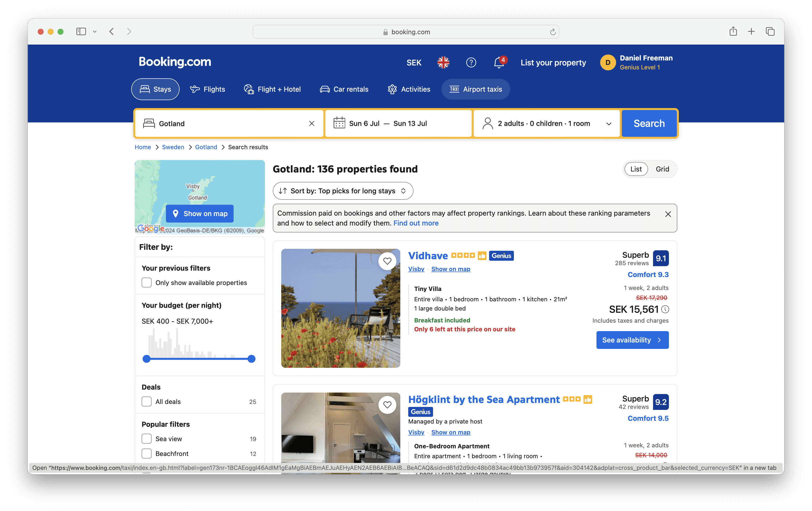Go forward in Safari
The image size is (812, 511).
129,31
